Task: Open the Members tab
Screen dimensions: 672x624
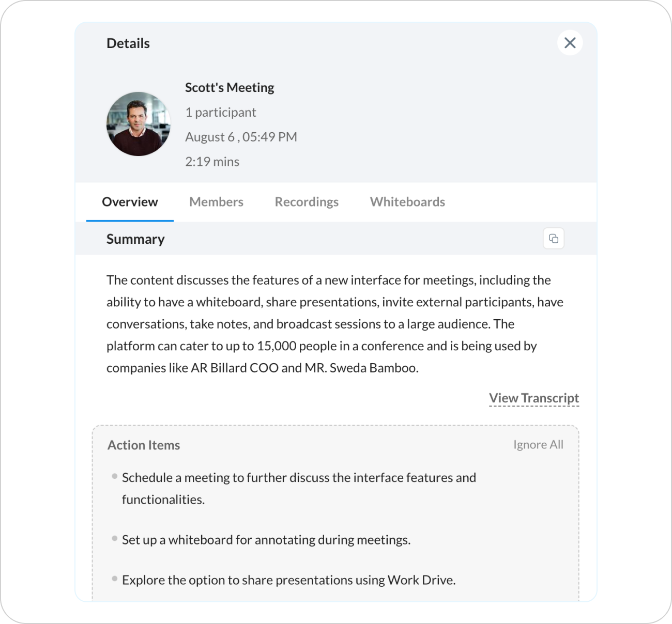Action: coord(216,202)
